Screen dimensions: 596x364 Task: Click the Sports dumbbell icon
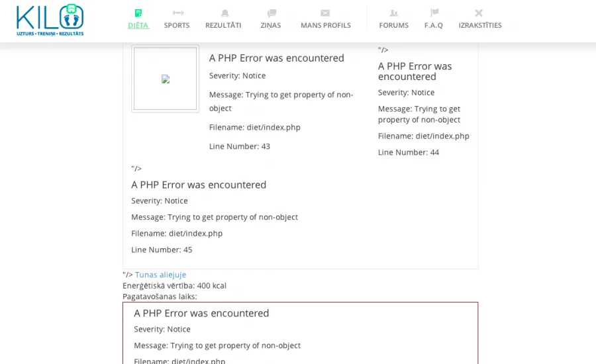(178, 13)
